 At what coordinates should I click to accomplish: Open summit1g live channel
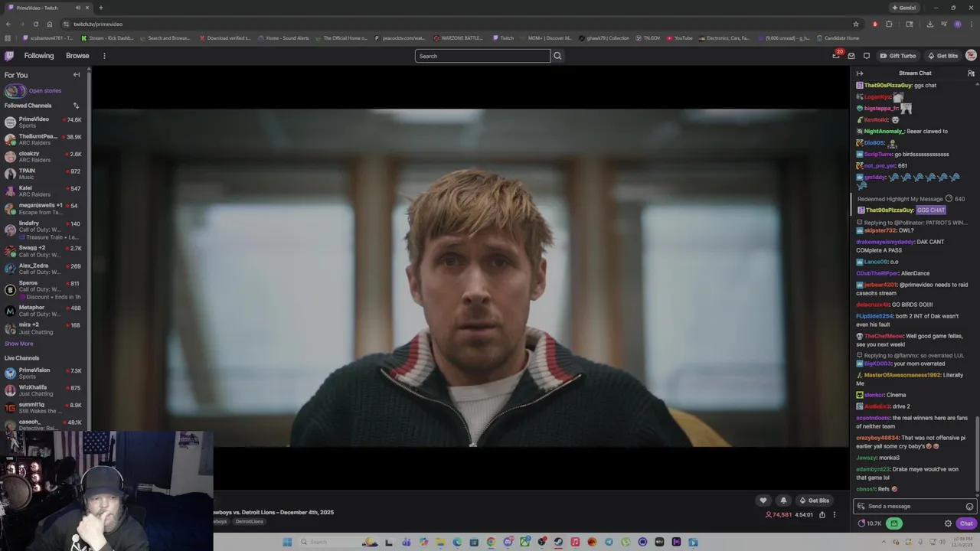click(43, 408)
